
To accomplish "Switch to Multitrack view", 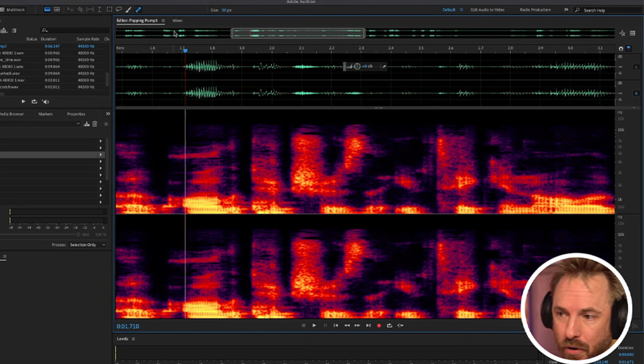I will [x=15, y=10].
